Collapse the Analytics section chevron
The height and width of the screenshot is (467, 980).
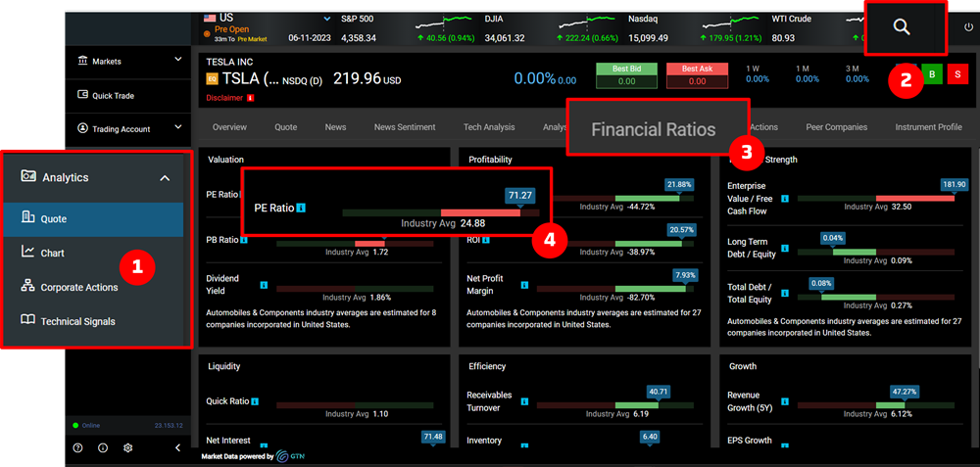[x=165, y=178]
